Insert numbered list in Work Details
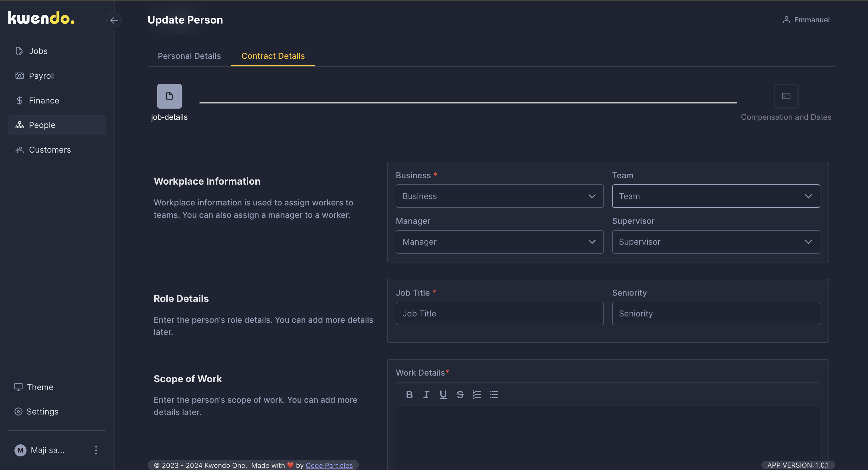Screen dimensions: 868x470 477,395
